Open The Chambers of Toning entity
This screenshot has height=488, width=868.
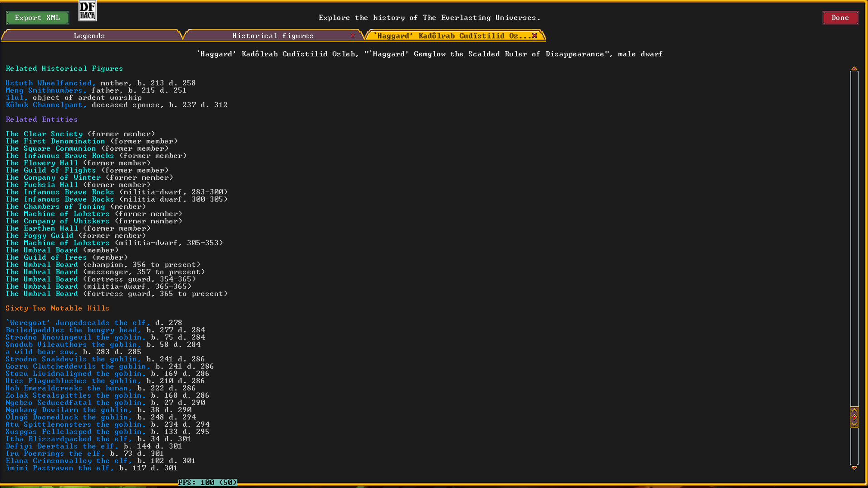(55, 207)
